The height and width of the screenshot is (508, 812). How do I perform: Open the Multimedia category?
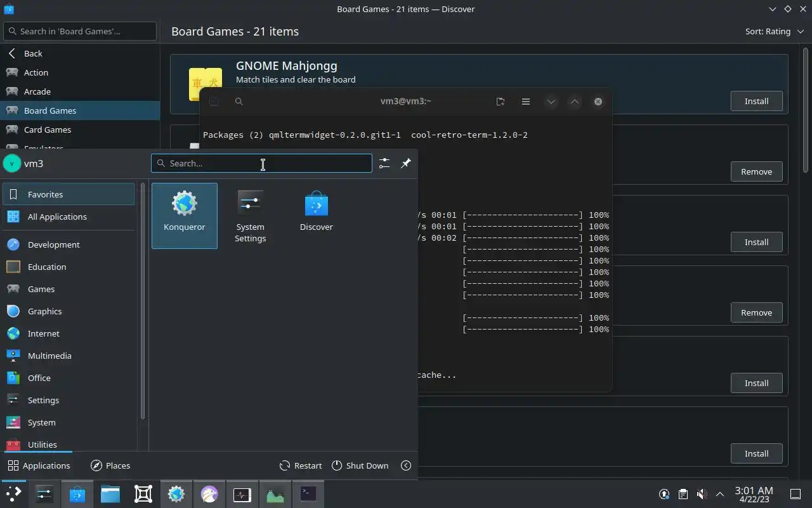(69, 356)
